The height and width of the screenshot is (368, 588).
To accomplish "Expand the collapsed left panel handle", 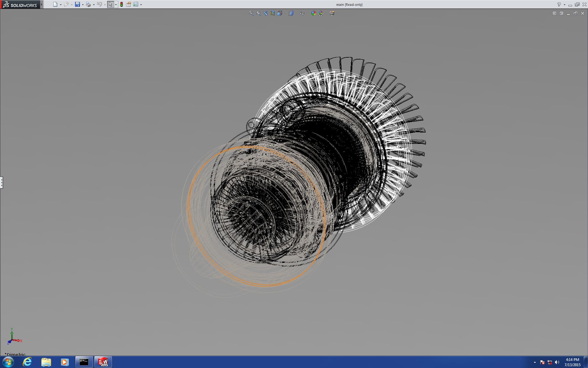I will [2, 182].
